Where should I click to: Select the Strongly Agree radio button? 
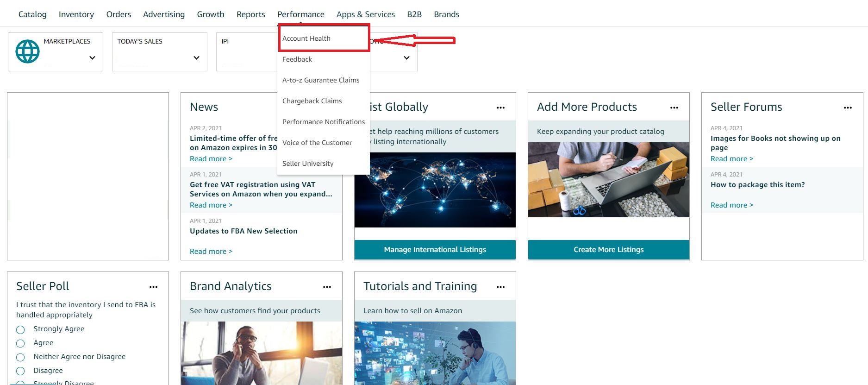(20, 330)
